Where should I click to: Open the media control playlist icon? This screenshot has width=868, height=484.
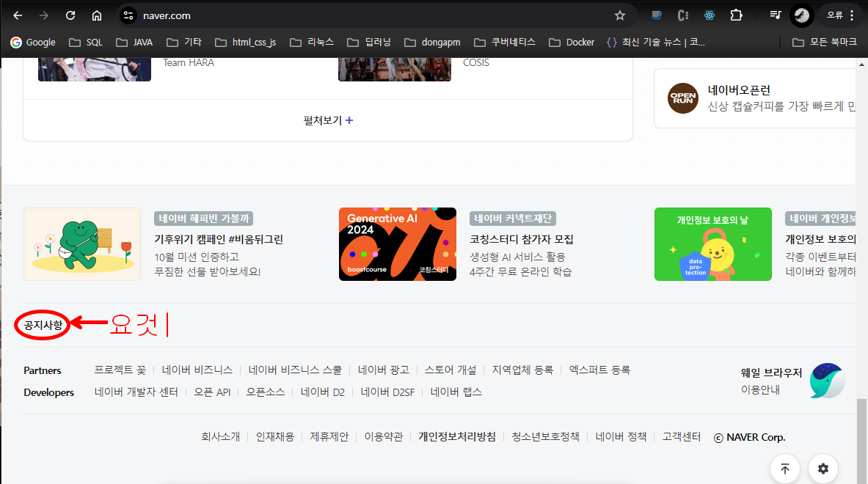tap(775, 15)
